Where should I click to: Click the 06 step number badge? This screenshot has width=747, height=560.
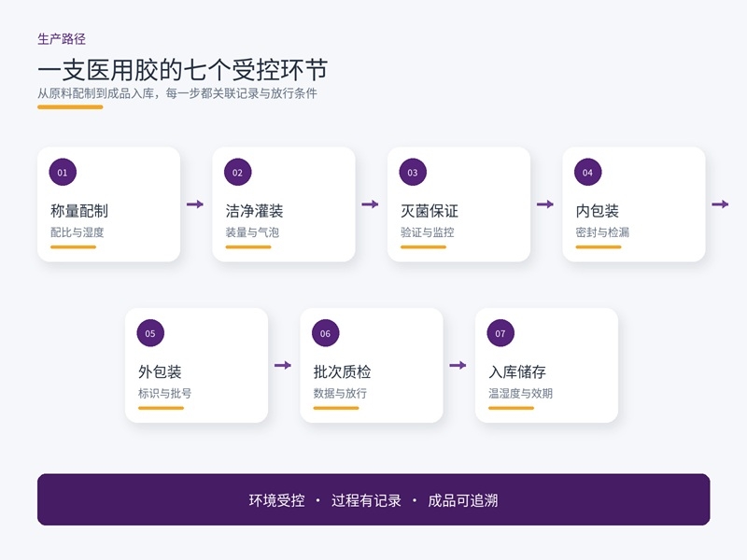click(325, 333)
